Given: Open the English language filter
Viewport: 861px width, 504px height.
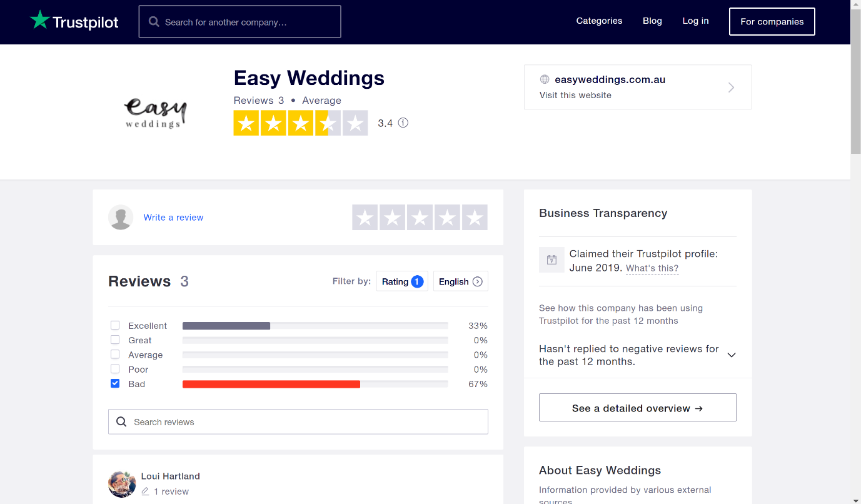Looking at the screenshot, I should 461,281.
